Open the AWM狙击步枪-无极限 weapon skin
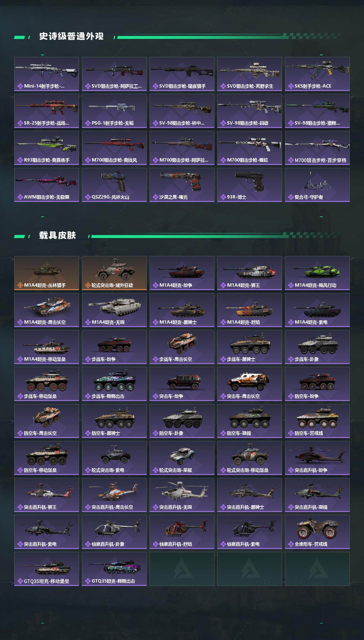Viewport: 364px width, 640px height. tap(47, 185)
